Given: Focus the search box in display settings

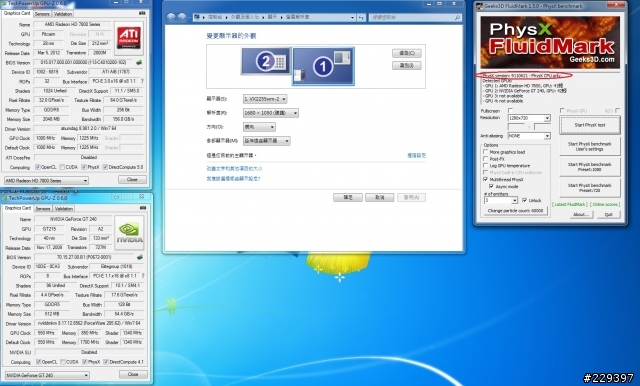Looking at the screenshot, I should [x=415, y=18].
